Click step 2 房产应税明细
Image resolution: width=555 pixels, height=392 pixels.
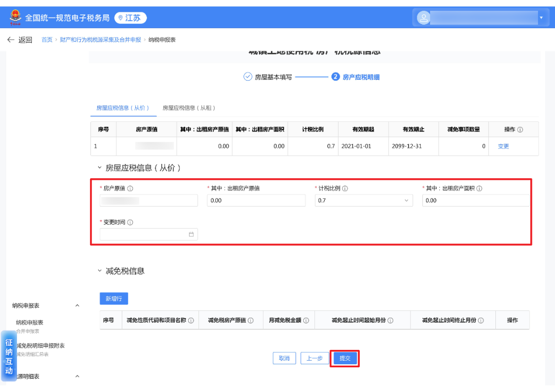click(356, 77)
